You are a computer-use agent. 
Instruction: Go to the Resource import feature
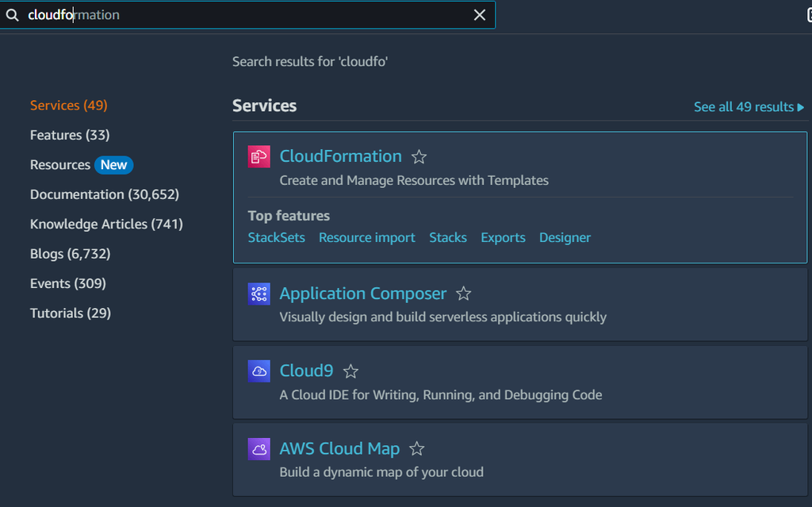click(367, 237)
